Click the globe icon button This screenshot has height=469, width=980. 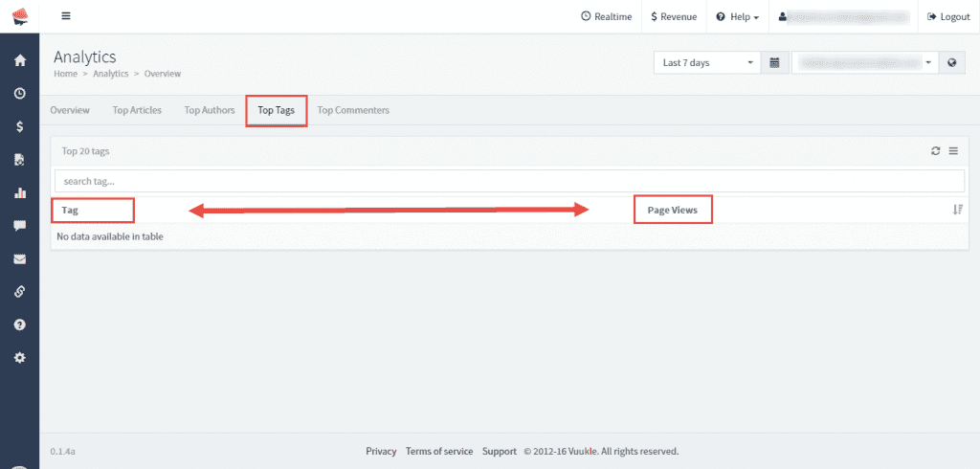pos(951,63)
